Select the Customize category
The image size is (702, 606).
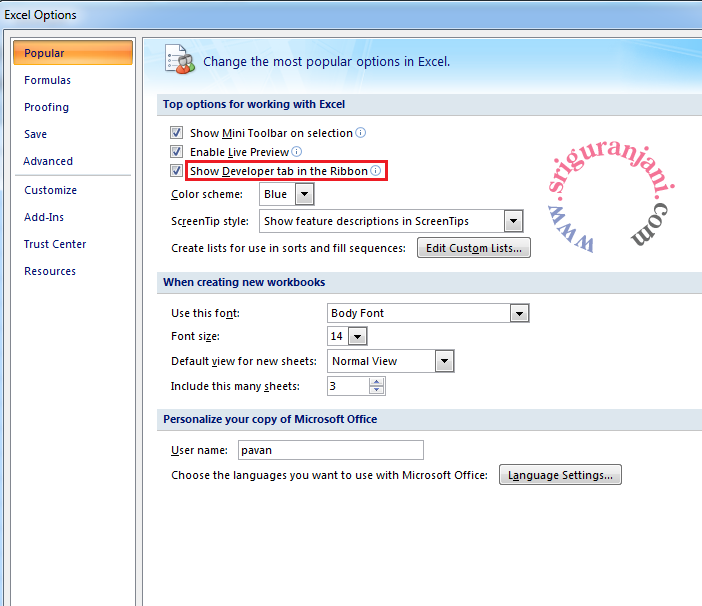pos(51,190)
